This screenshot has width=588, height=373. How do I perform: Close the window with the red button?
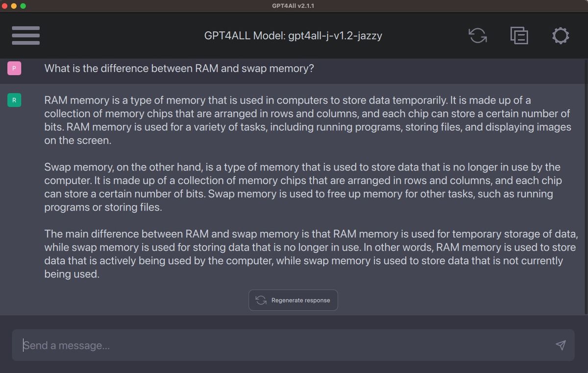coord(5,6)
